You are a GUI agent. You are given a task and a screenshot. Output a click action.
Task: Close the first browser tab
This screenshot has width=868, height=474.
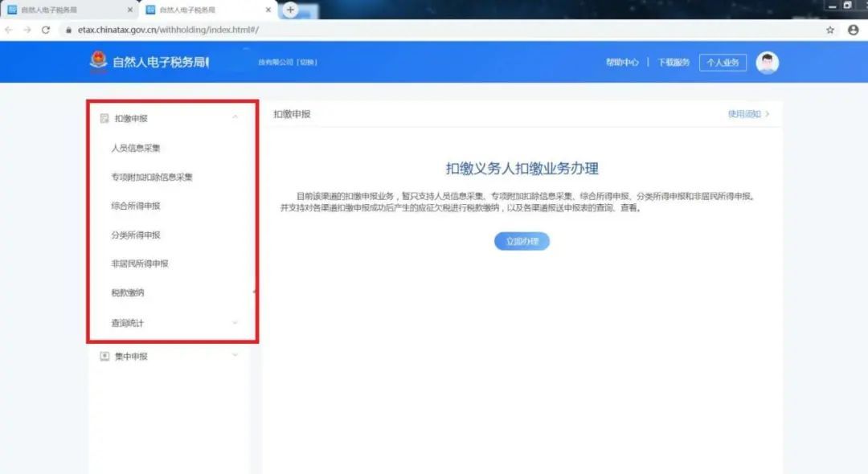(130, 10)
